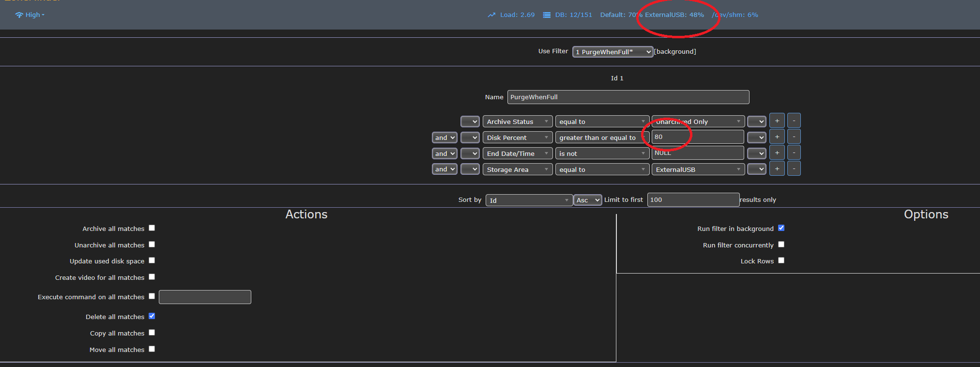
Task: Click the Name field containing PurgeWhenFull
Action: pos(628,97)
